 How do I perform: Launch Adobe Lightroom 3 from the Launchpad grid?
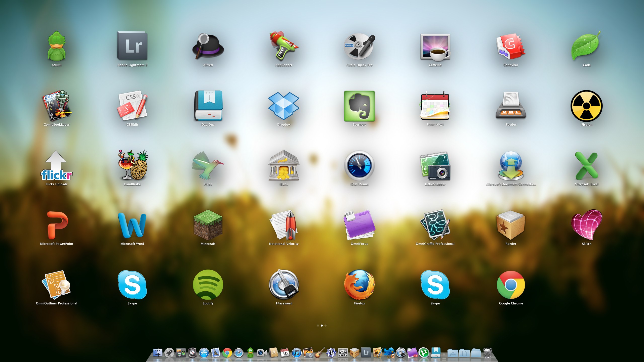[x=132, y=46]
